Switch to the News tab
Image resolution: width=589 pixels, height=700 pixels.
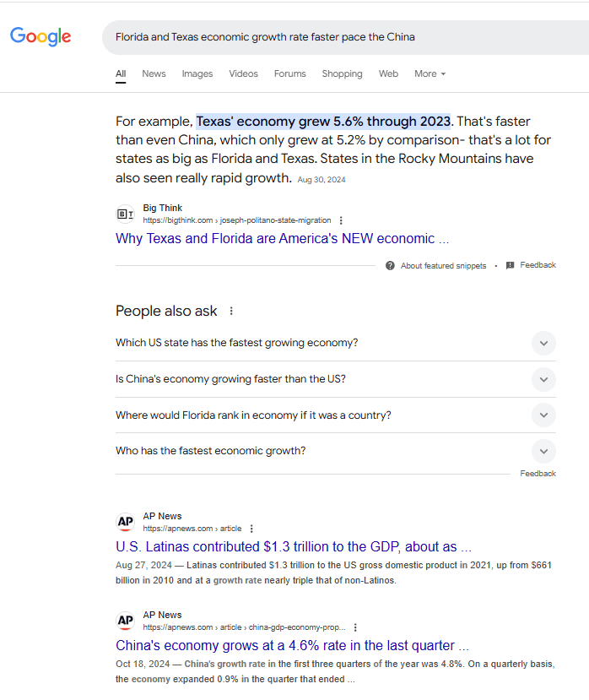point(154,74)
